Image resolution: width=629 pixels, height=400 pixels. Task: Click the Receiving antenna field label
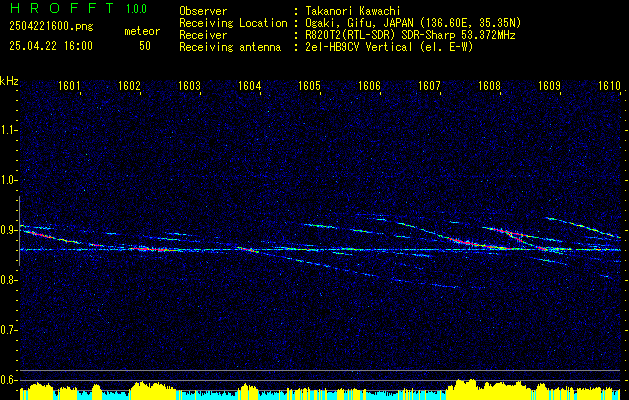pos(230,47)
